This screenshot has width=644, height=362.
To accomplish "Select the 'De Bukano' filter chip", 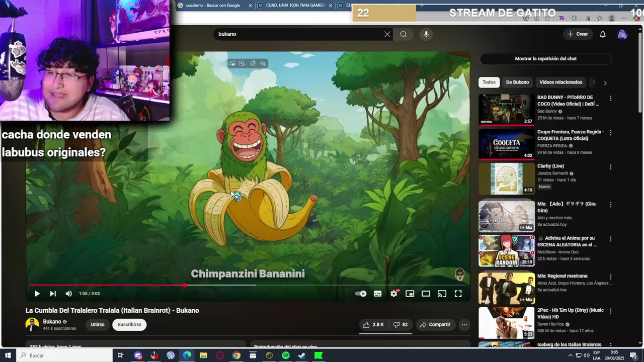I will (517, 82).
